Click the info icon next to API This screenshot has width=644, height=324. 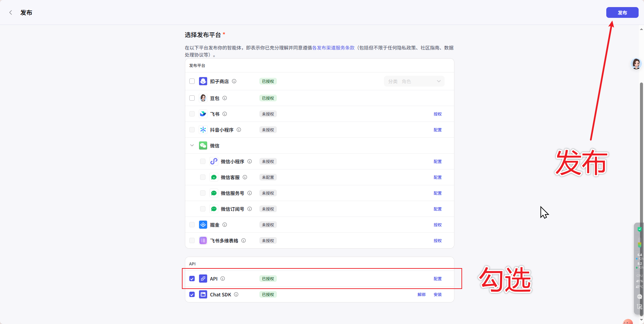coord(223,279)
